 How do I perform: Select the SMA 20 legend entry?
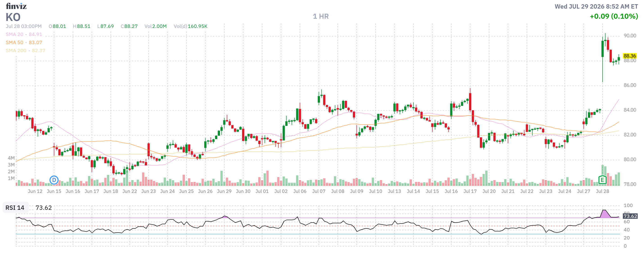tap(24, 34)
